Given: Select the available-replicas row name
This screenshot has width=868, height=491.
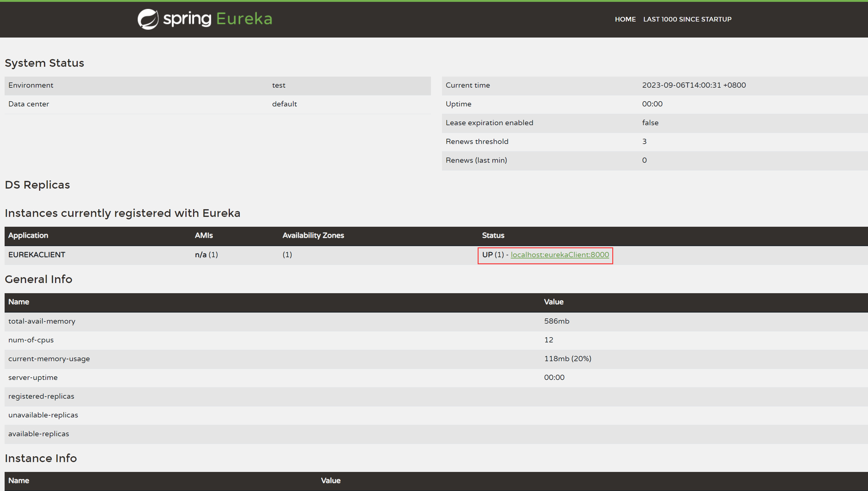Looking at the screenshot, I should point(39,434).
